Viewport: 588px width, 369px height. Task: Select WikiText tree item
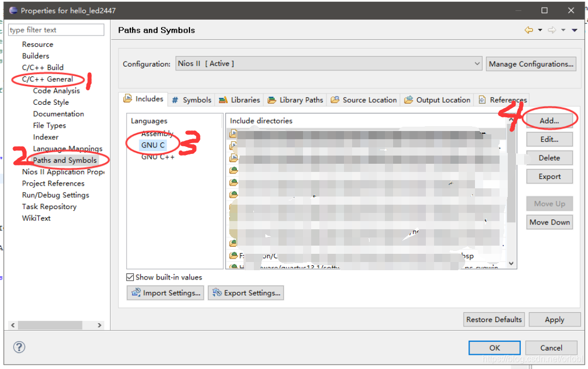(36, 218)
